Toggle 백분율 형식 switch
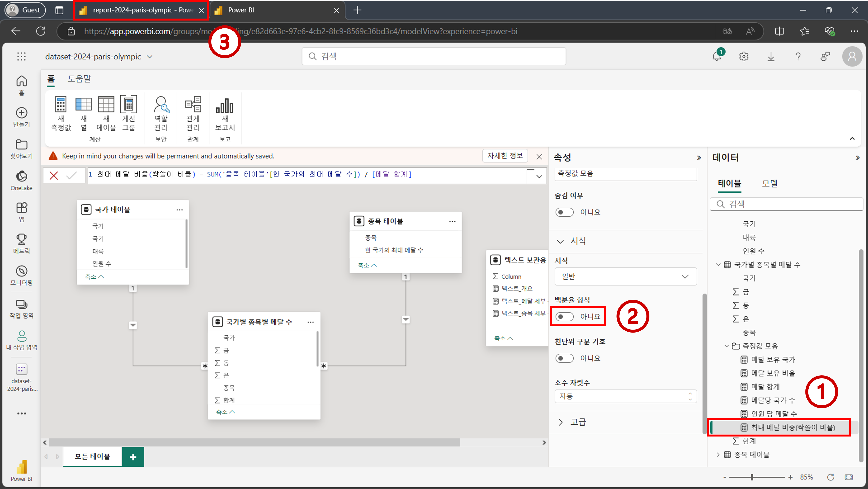The image size is (868, 489). point(564,317)
